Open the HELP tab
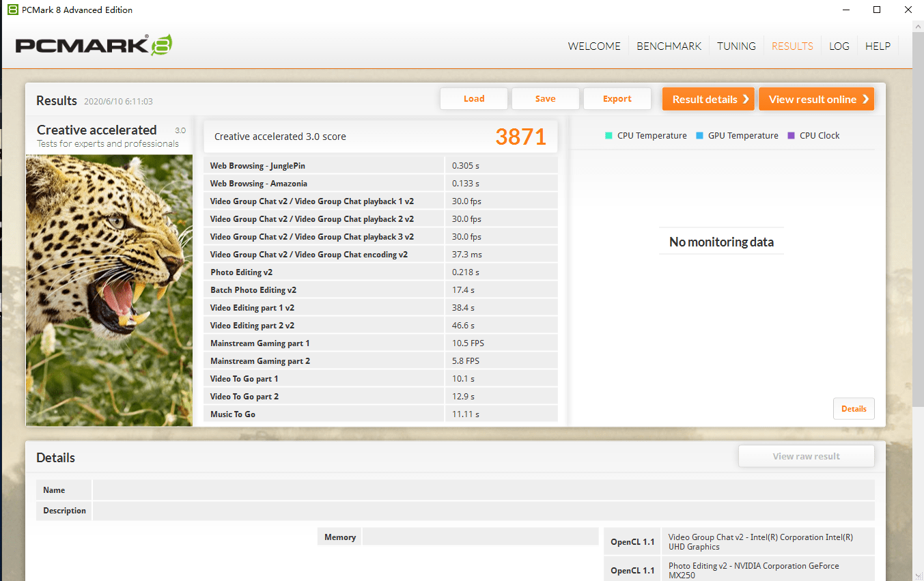924x581 pixels. coord(878,46)
